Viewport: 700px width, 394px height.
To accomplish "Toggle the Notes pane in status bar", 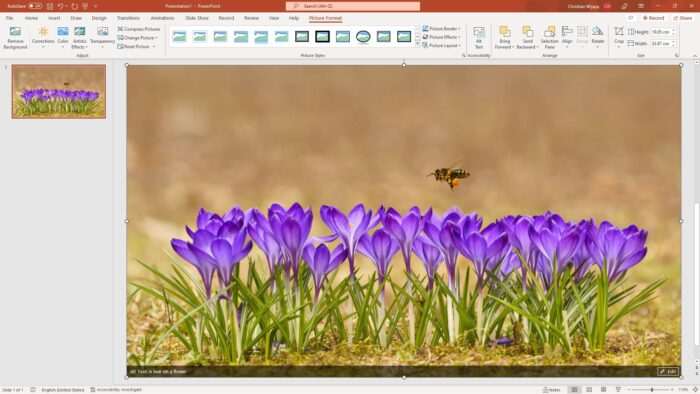I will point(551,390).
